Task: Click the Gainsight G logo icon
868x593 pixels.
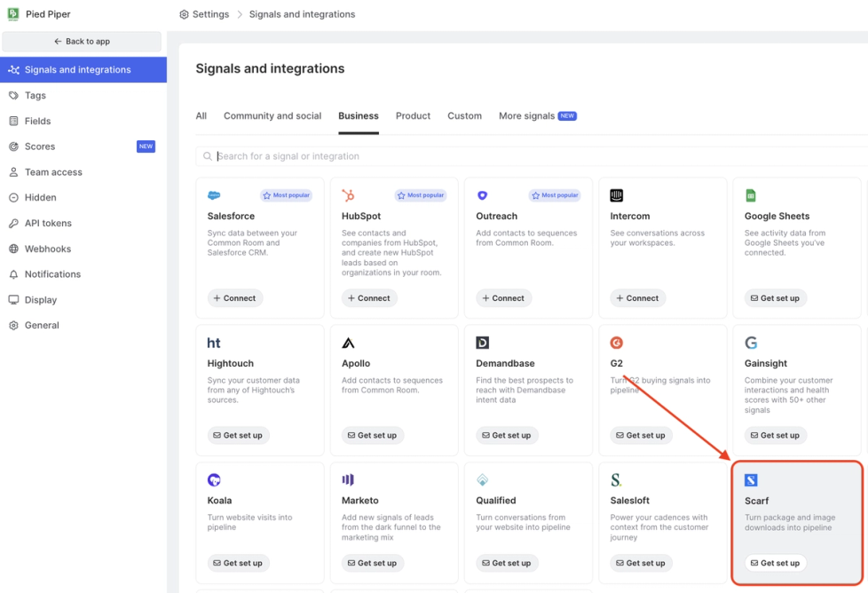Action: 751,343
